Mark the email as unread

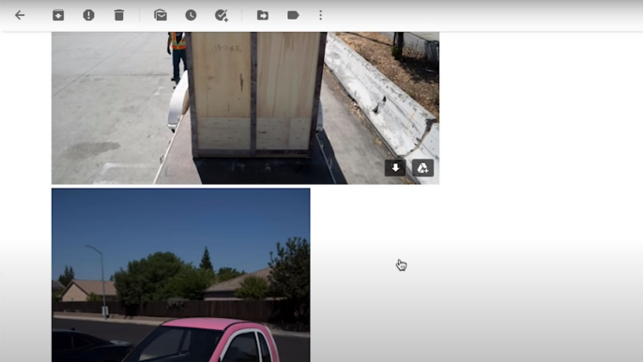(161, 16)
